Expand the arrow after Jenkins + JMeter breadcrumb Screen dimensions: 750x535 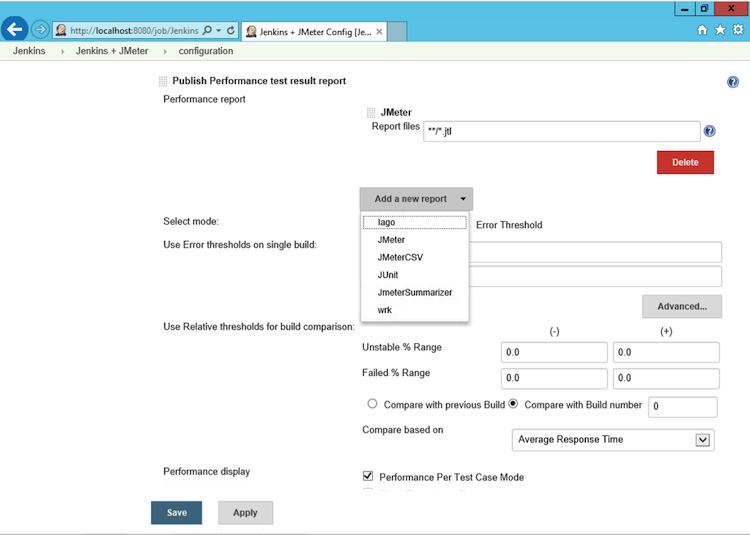(165, 51)
